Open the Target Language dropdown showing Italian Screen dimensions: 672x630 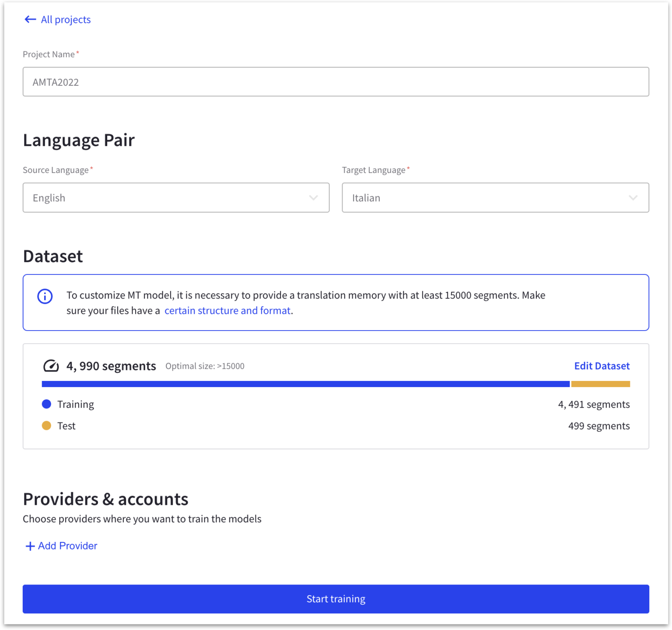[495, 197]
